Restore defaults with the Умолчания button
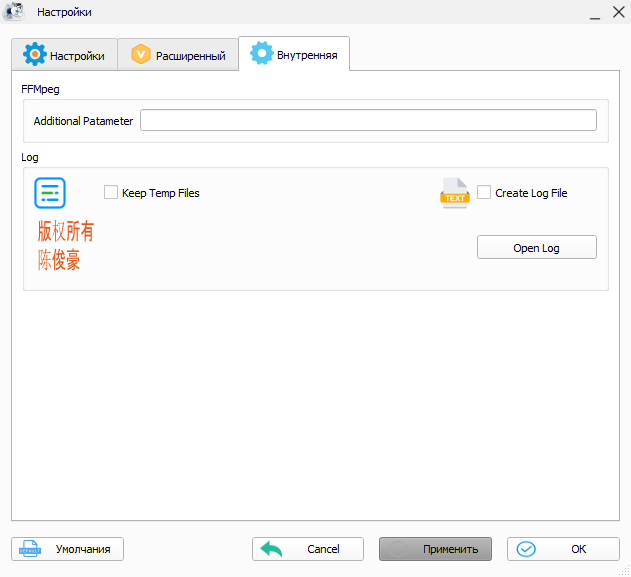631x577 pixels. (67, 549)
